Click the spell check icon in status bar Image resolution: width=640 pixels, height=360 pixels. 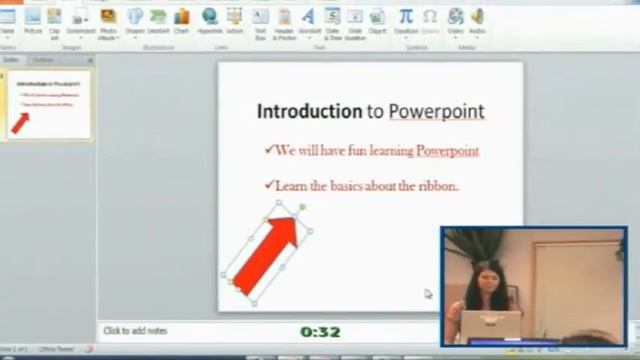(x=89, y=349)
